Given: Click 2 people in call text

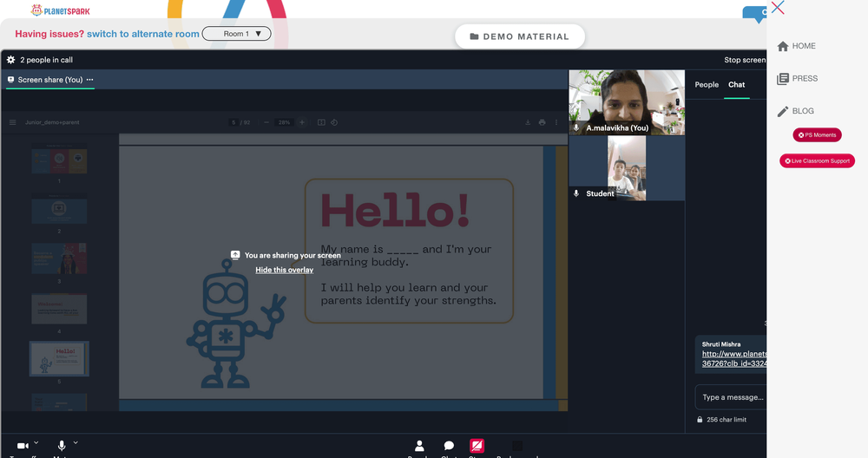Looking at the screenshot, I should pos(47,60).
